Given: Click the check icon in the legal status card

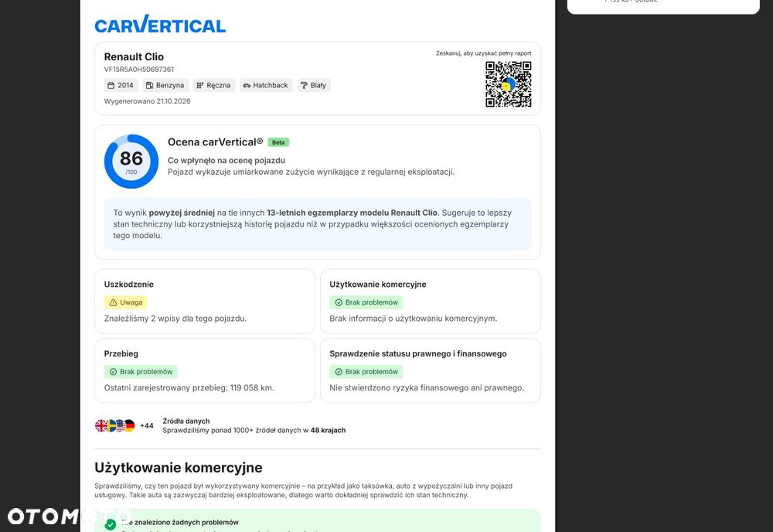Looking at the screenshot, I should click(x=339, y=372).
